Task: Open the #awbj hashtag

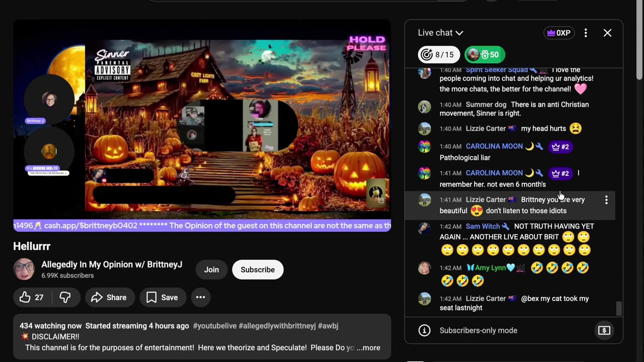Action: pyautogui.click(x=328, y=326)
